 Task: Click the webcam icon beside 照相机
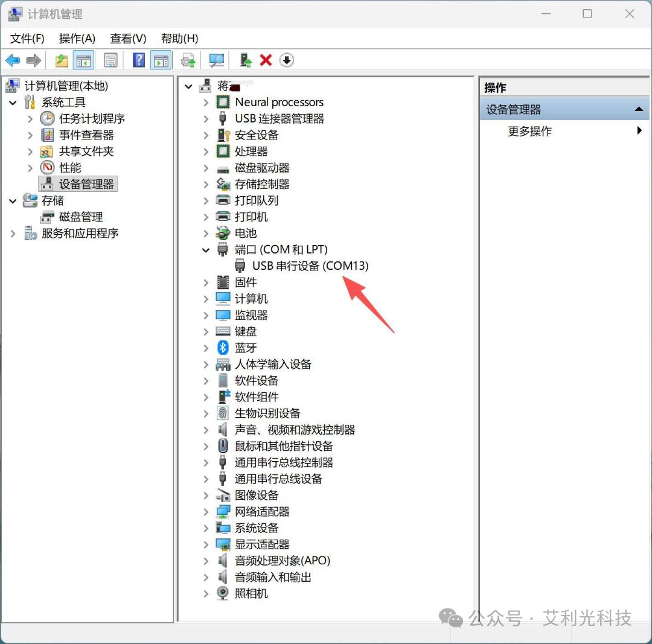(223, 593)
